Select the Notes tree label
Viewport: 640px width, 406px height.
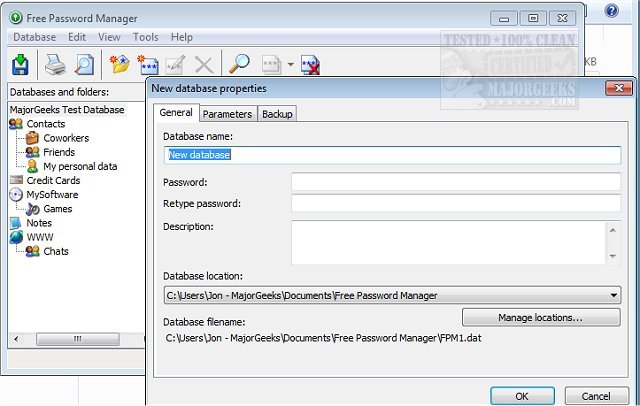coord(39,223)
